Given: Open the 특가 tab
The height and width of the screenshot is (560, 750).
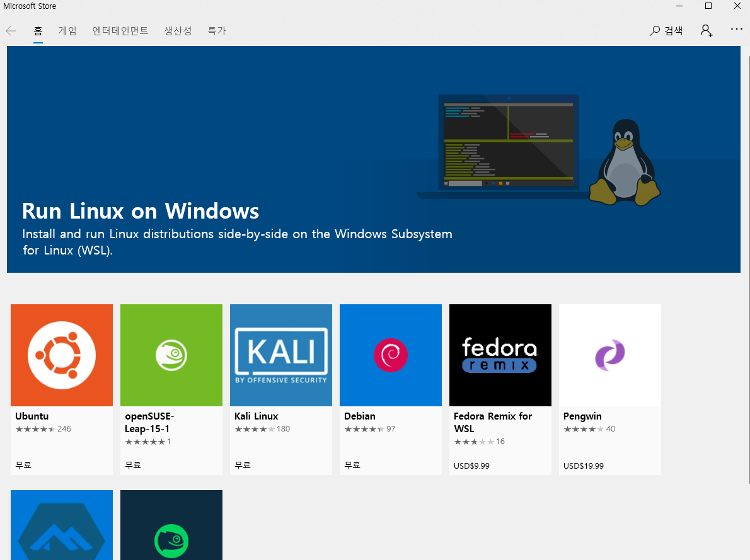Looking at the screenshot, I should coord(217,31).
